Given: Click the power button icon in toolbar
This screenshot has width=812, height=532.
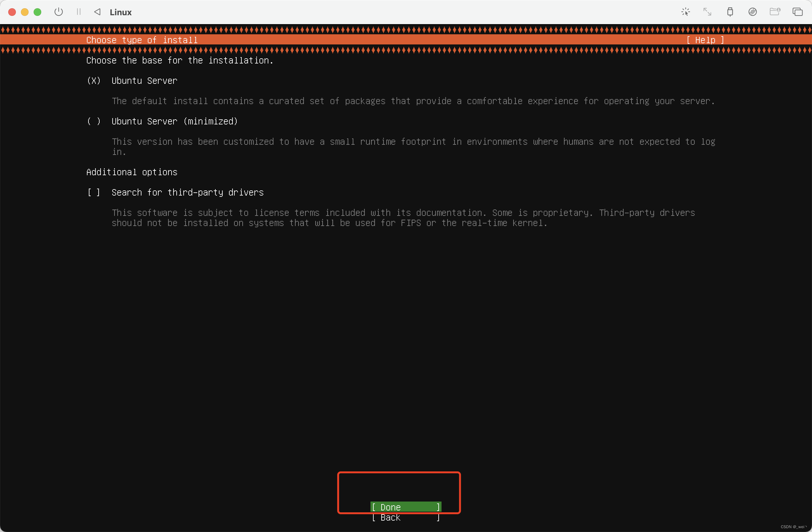Looking at the screenshot, I should pyautogui.click(x=59, y=12).
